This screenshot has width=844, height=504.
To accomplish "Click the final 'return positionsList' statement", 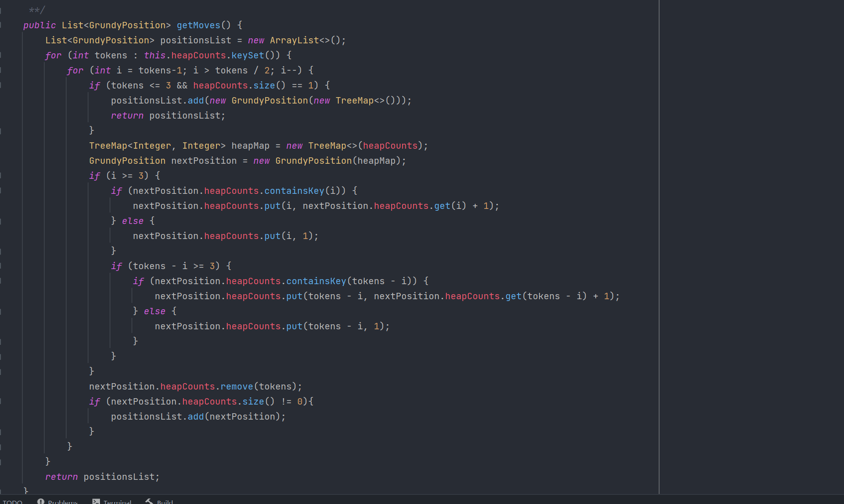I will (102, 477).
